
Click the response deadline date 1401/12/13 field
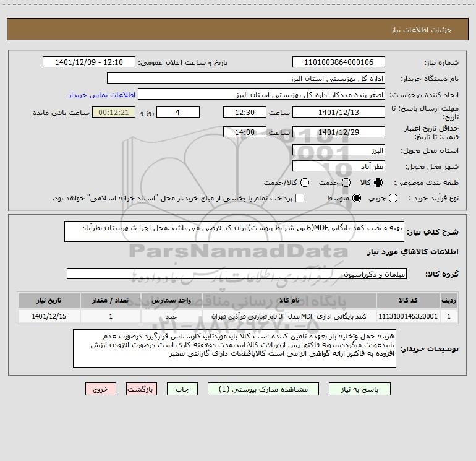pyautogui.click(x=339, y=112)
